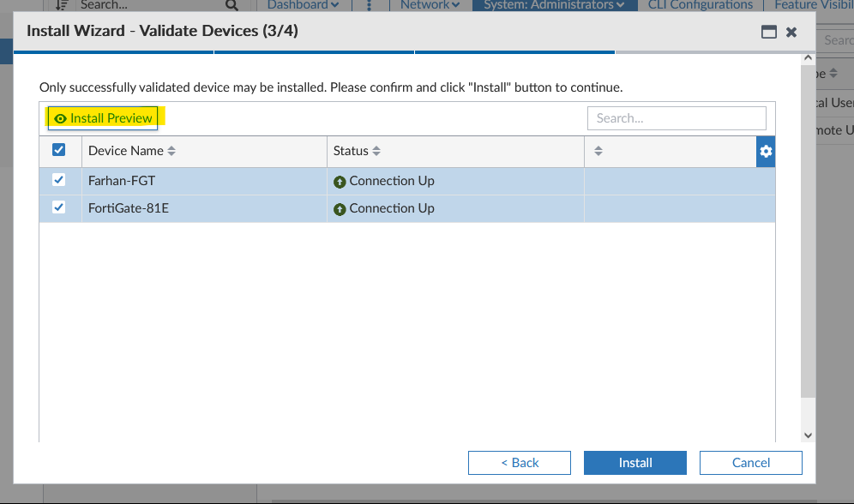Click sort arrows of the unnamed third column

pyautogui.click(x=598, y=151)
